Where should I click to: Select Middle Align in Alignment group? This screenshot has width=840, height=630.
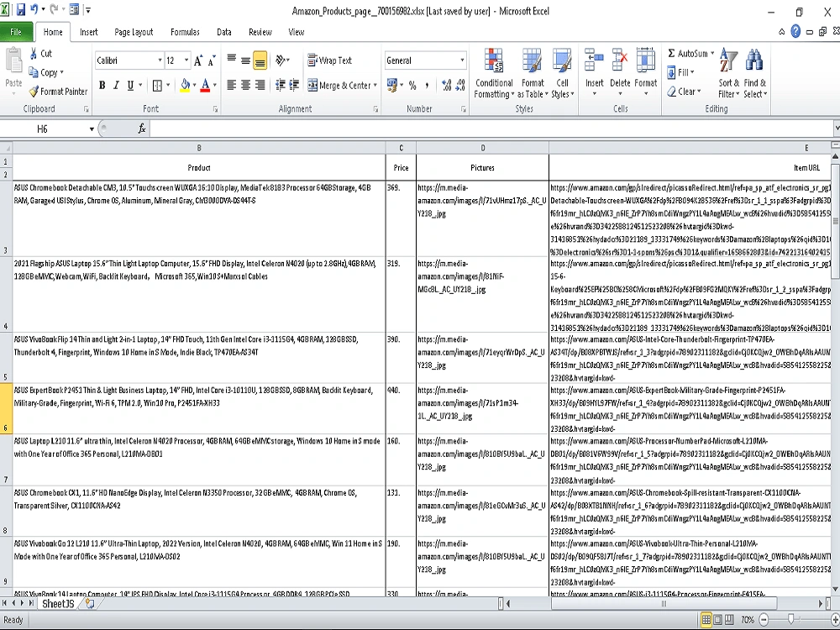[x=245, y=60]
